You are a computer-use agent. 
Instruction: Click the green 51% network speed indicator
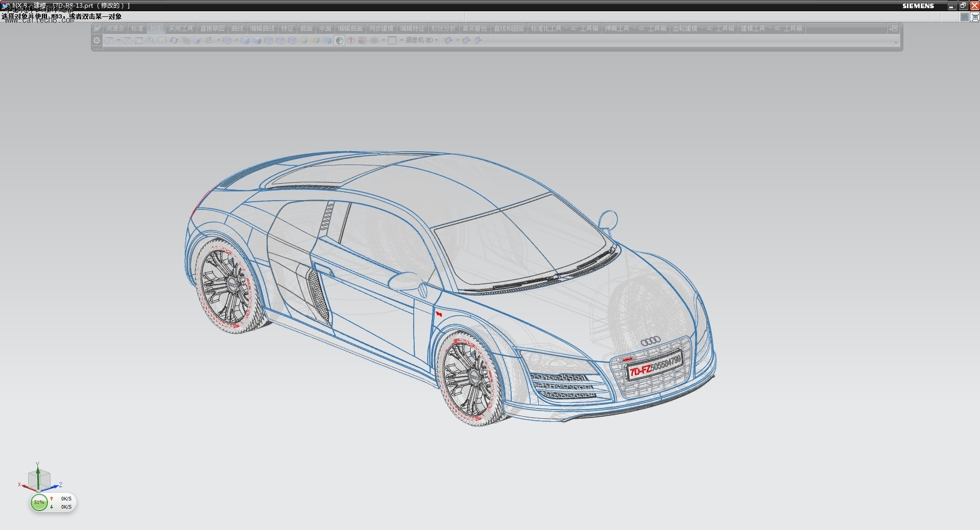39,502
